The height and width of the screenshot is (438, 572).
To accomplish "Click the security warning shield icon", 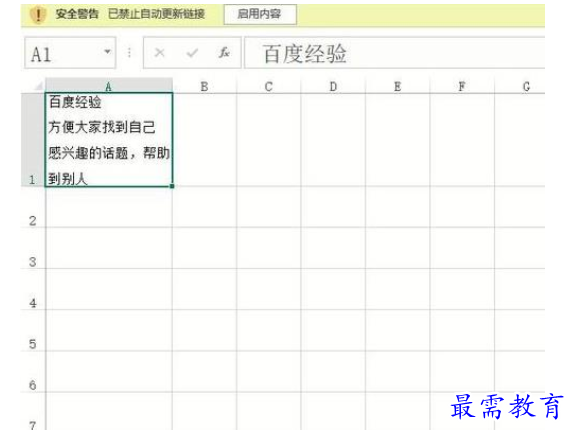I will coord(38,15).
